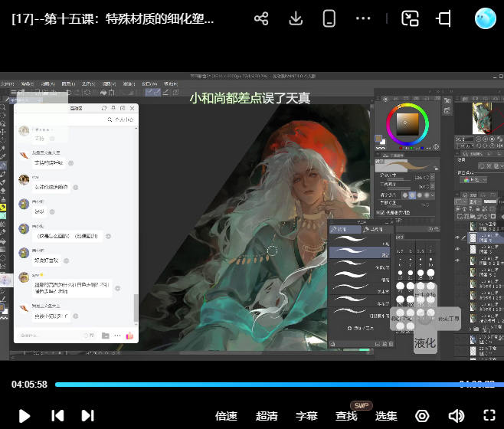Open the 视图(V) menu in the paint app
This screenshot has width=504, height=429.
tap(109, 84)
